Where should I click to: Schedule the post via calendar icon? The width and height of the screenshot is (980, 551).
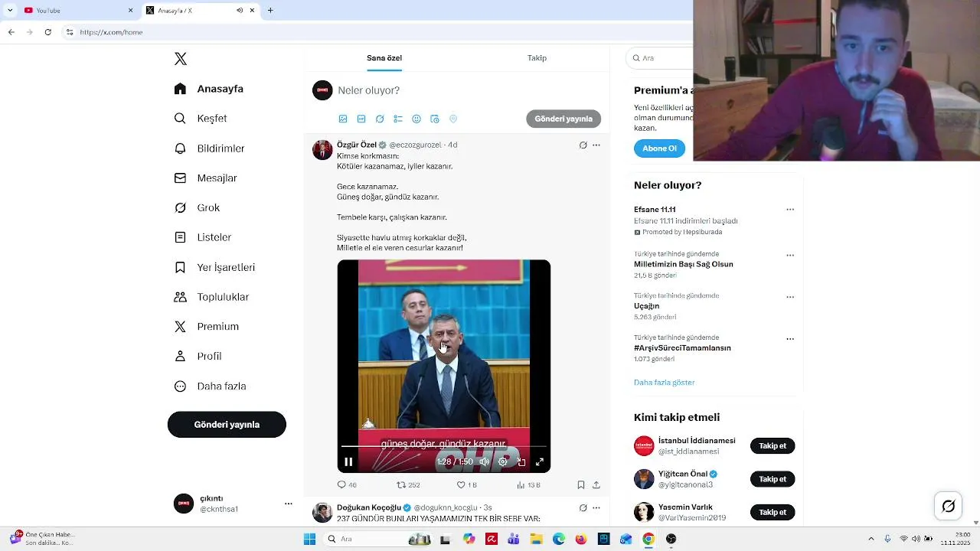click(x=435, y=119)
